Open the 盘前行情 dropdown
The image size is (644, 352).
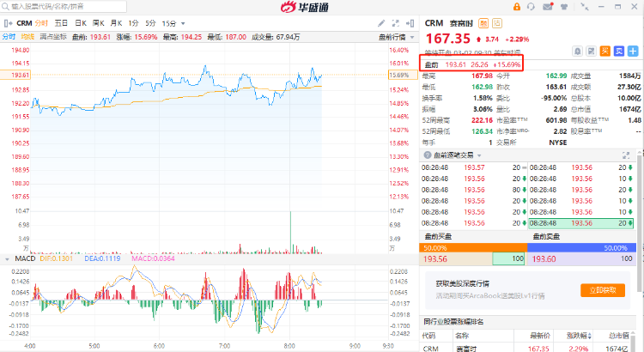coord(397,38)
